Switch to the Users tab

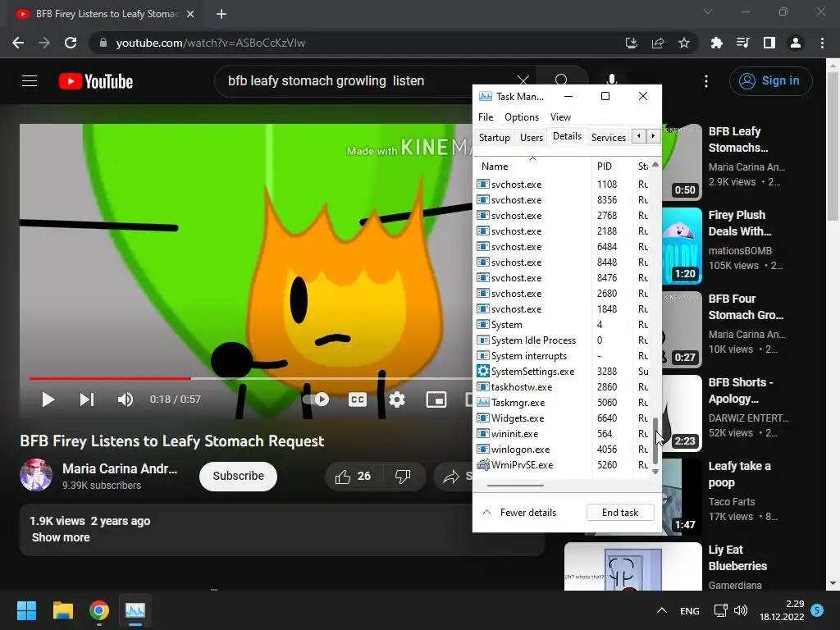tap(532, 138)
